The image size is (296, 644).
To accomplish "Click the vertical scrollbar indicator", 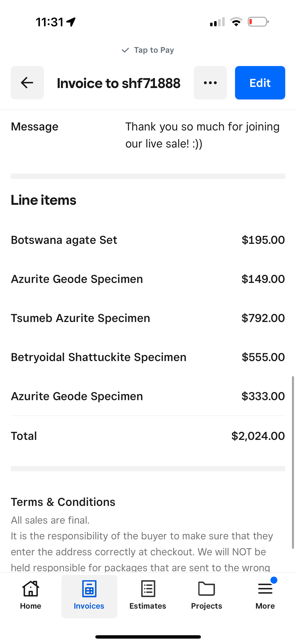I will click(x=293, y=463).
